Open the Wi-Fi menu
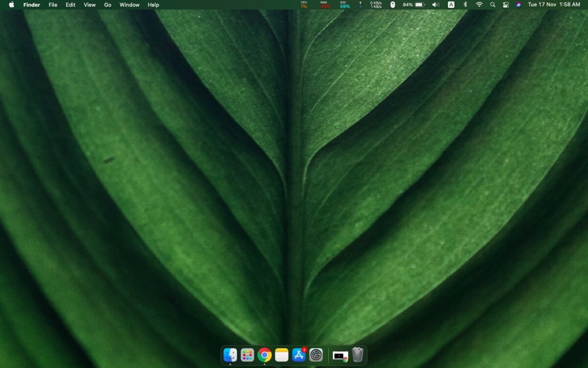 click(479, 4)
